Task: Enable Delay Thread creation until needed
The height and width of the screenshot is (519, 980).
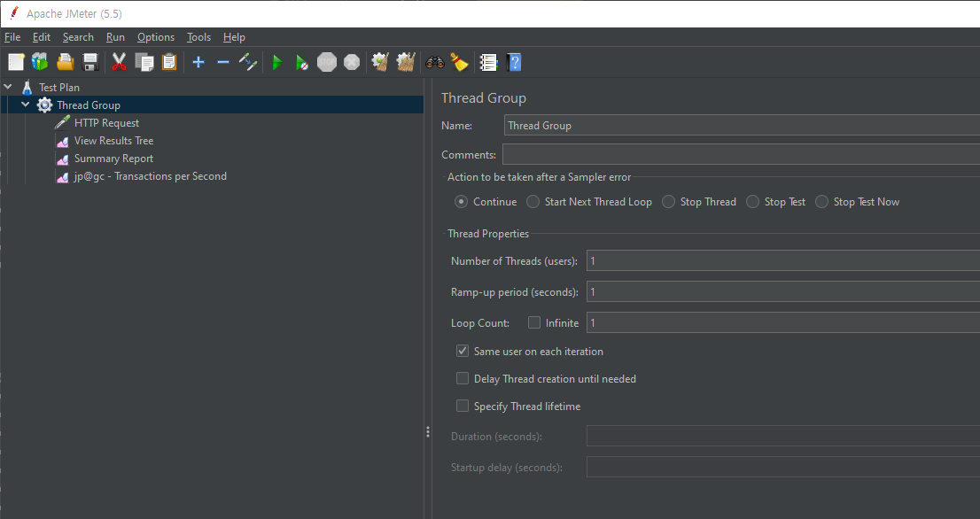Action: click(x=463, y=378)
